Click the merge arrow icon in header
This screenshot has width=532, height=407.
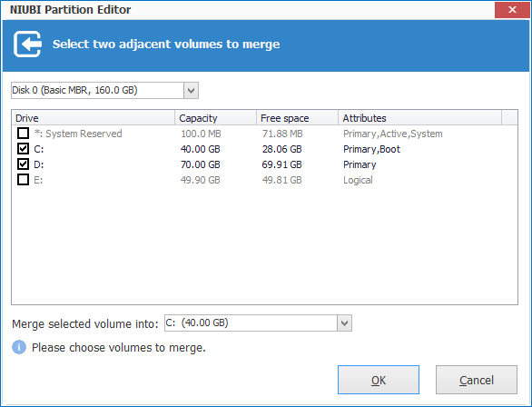(27, 45)
